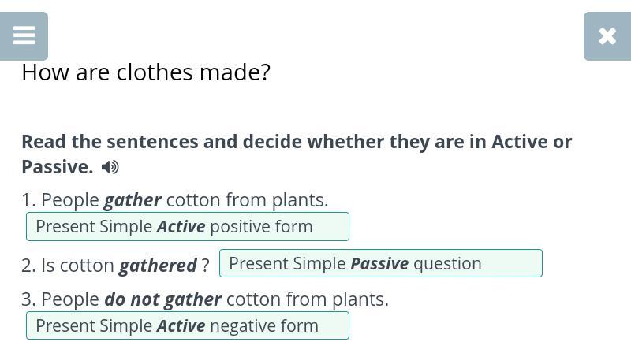Click the bold word 'gathered' in sentence 2
631x364 pixels.
click(158, 266)
